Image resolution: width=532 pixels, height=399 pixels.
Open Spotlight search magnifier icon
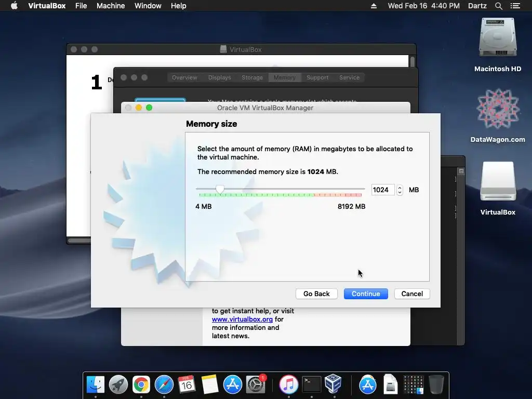(498, 6)
